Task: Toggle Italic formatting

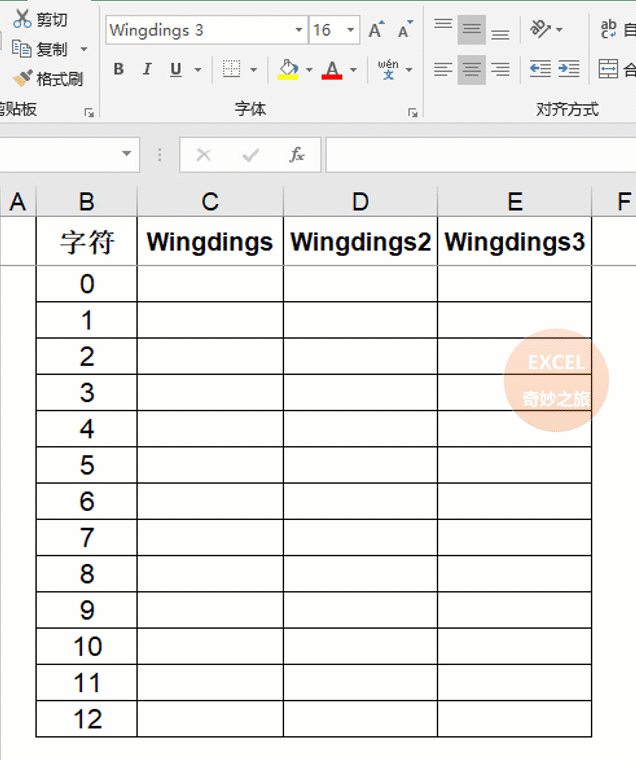Action: coord(147,69)
